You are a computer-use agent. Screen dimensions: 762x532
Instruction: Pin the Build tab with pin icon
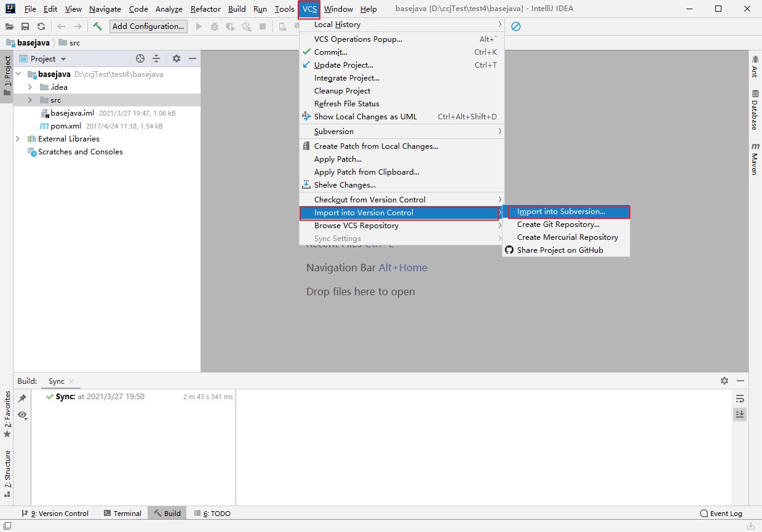22,399
